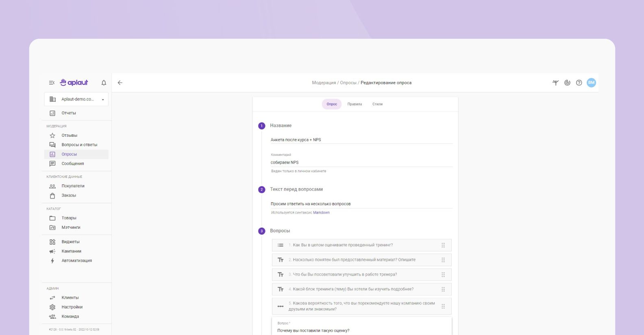
Task: Switch to the Стили tab
Action: pyautogui.click(x=377, y=104)
